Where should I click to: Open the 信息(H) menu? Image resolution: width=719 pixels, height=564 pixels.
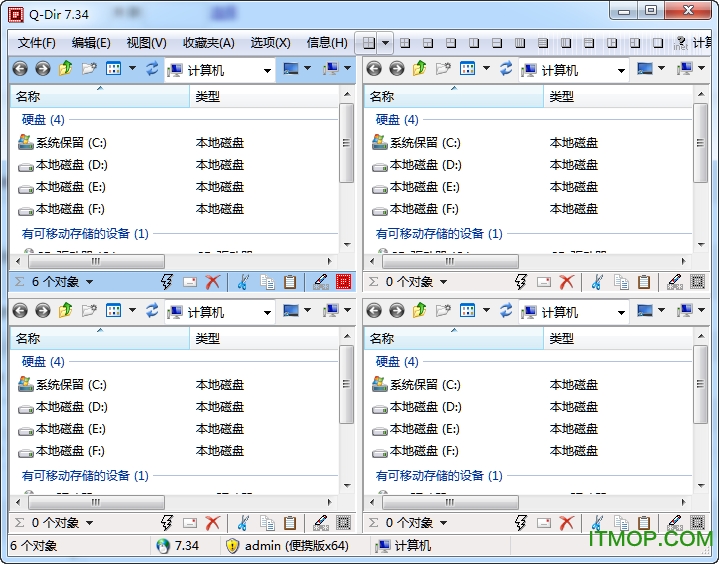click(327, 43)
